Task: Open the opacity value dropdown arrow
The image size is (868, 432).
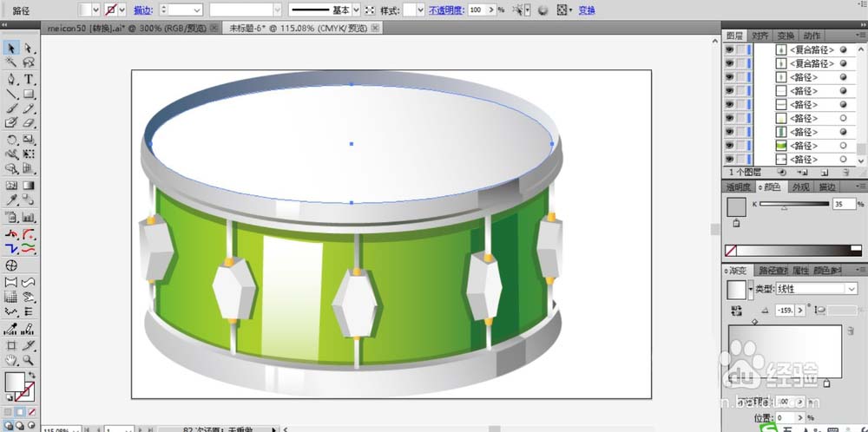Action: (491, 10)
